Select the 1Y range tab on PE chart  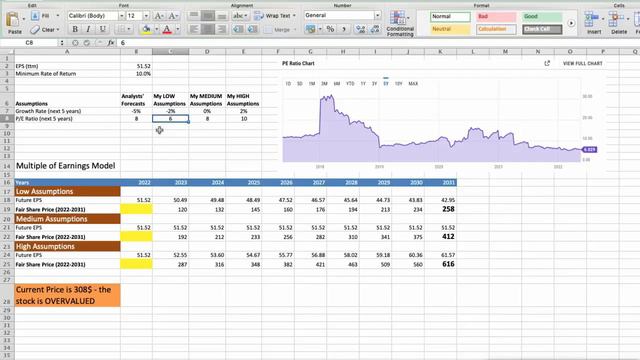click(x=362, y=84)
